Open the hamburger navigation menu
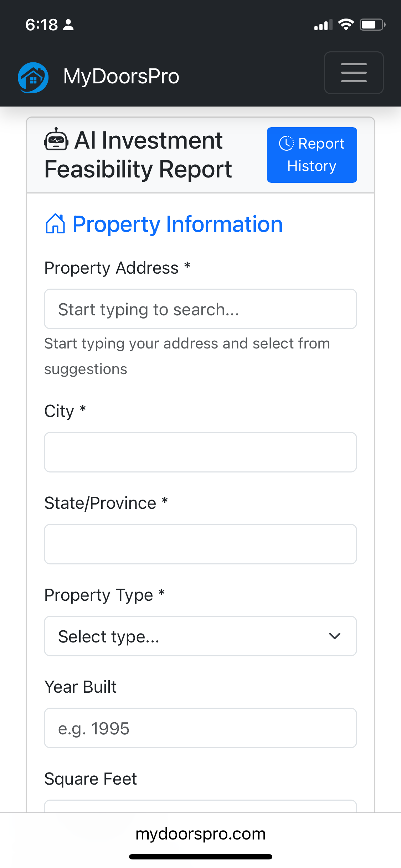401x868 pixels. 354,73
